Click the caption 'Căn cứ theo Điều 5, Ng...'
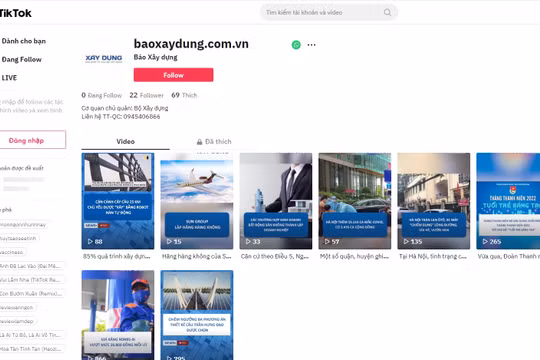The image size is (540, 360). tap(275, 256)
